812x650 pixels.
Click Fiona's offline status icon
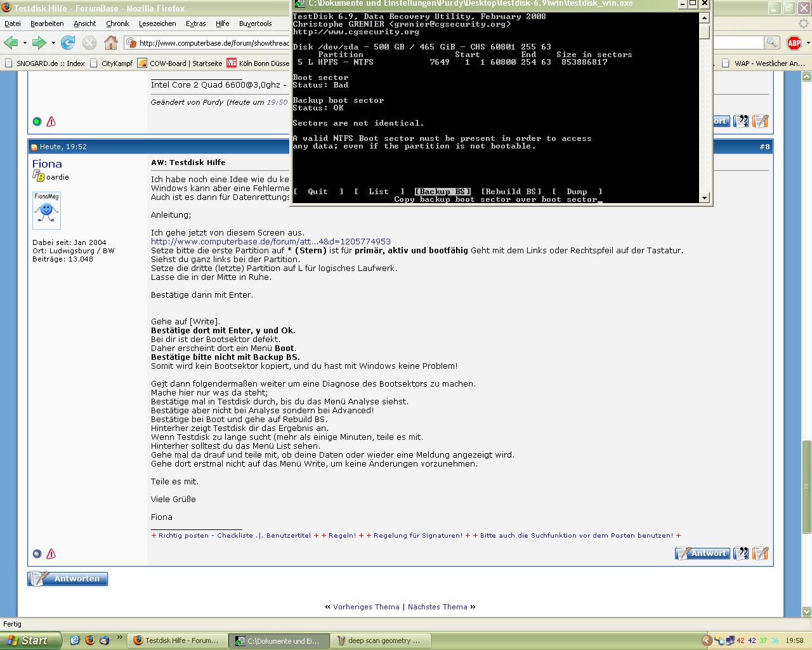[37, 554]
